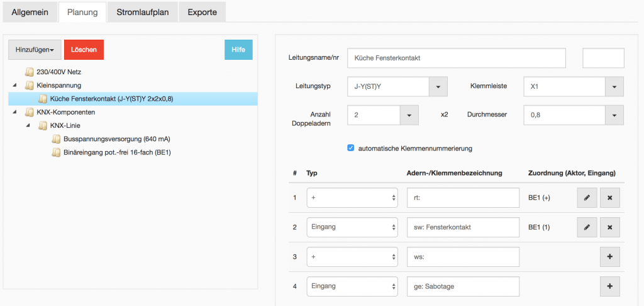Click the Kleinspannung folder icon
The height and width of the screenshot is (306, 644).
[x=29, y=86]
